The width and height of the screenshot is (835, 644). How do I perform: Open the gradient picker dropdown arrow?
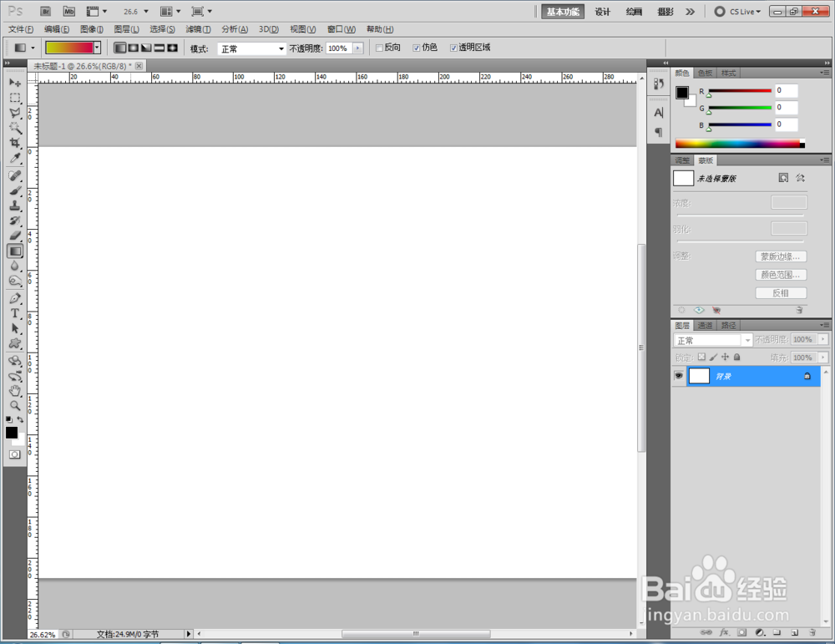97,48
